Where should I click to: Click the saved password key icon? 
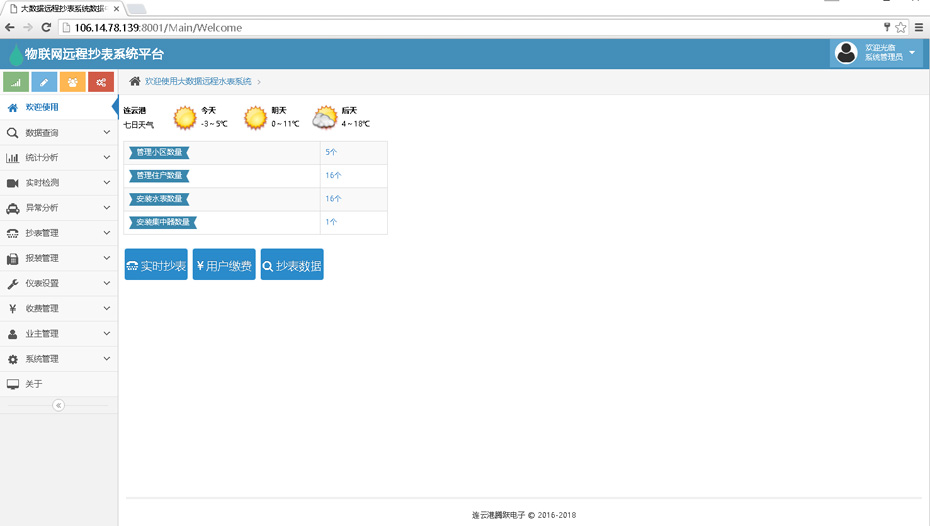click(886, 28)
